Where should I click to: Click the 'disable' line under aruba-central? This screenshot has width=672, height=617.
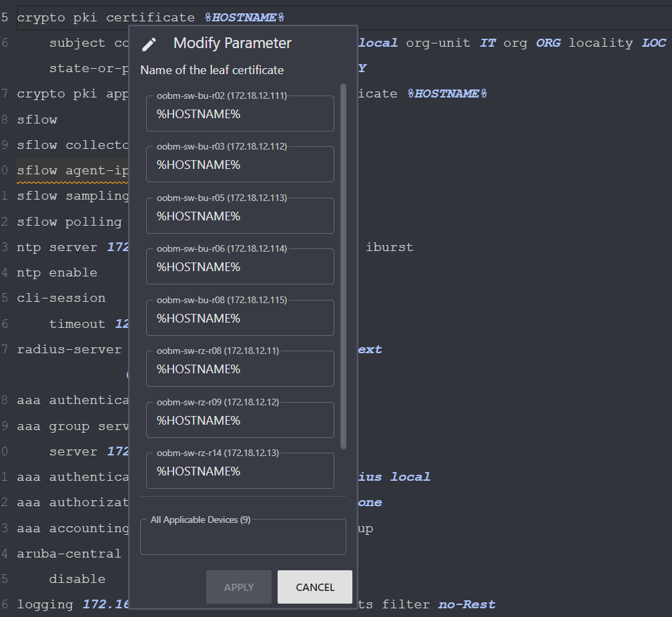(77, 579)
